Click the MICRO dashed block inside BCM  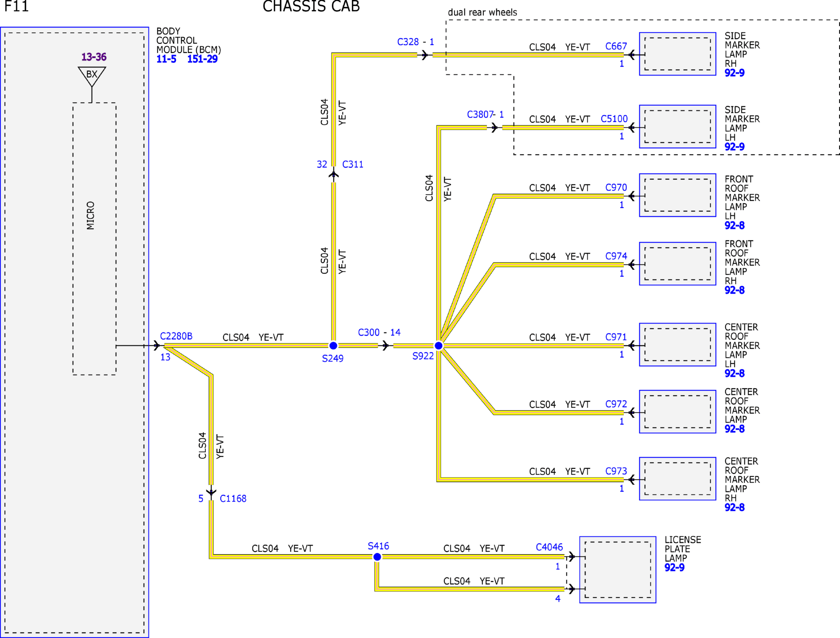94,239
